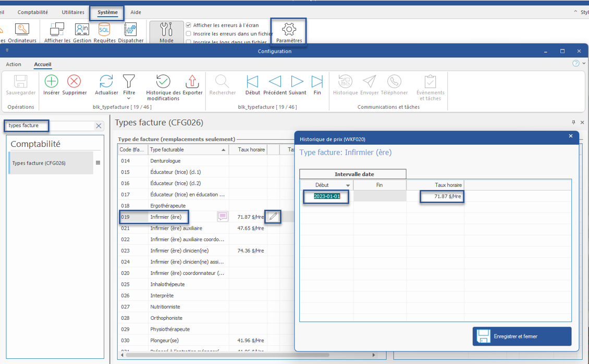Open the Paramètres gear icon
Viewport: 589px width, 364px height.
click(289, 30)
